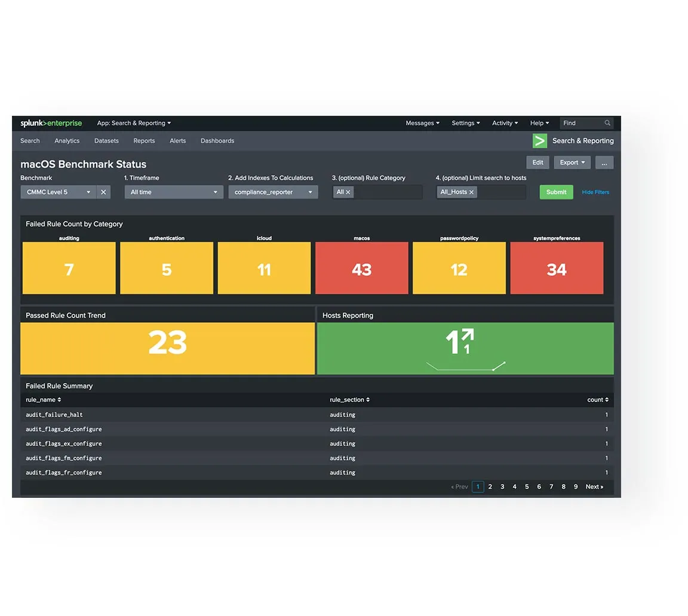This screenshot has height=616, width=688.
Task: Remove the All_Hosts token from host filter
Action: click(x=471, y=192)
